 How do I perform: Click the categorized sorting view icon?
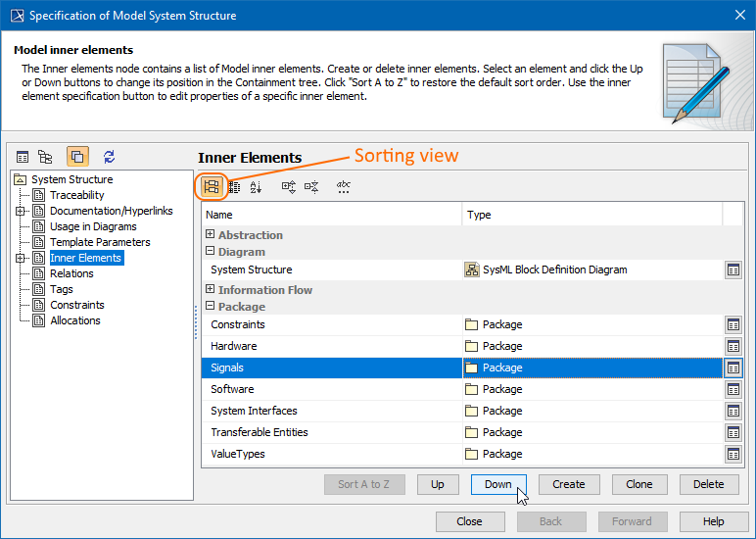click(212, 186)
